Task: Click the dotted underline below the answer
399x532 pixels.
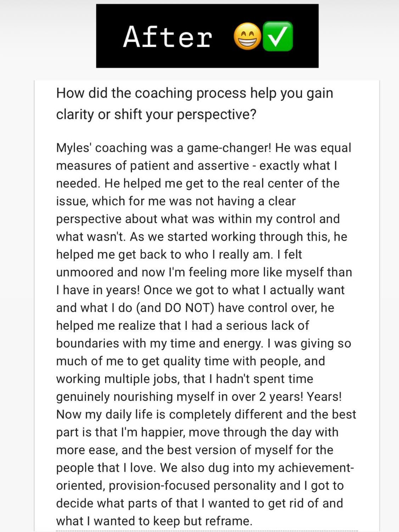Action: coord(207,531)
